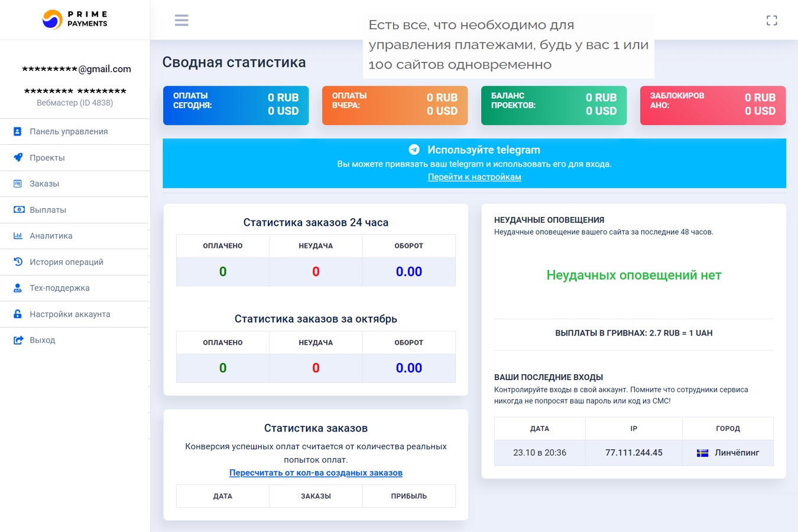Click the masked gmail address
The image size is (798, 532).
tap(76, 69)
